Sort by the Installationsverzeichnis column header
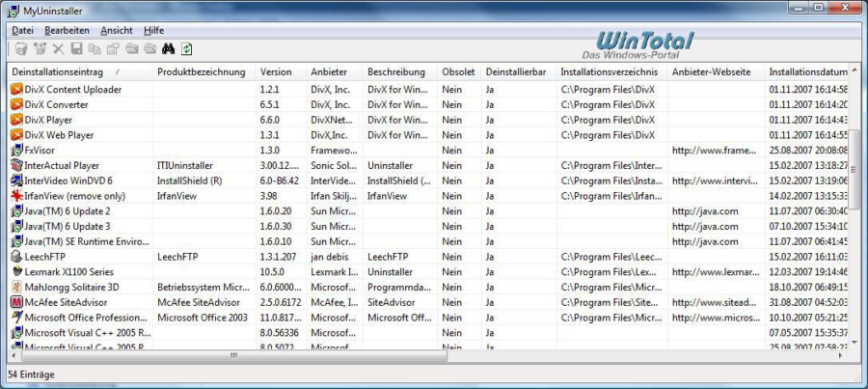The width and height of the screenshot is (868, 389). (611, 72)
